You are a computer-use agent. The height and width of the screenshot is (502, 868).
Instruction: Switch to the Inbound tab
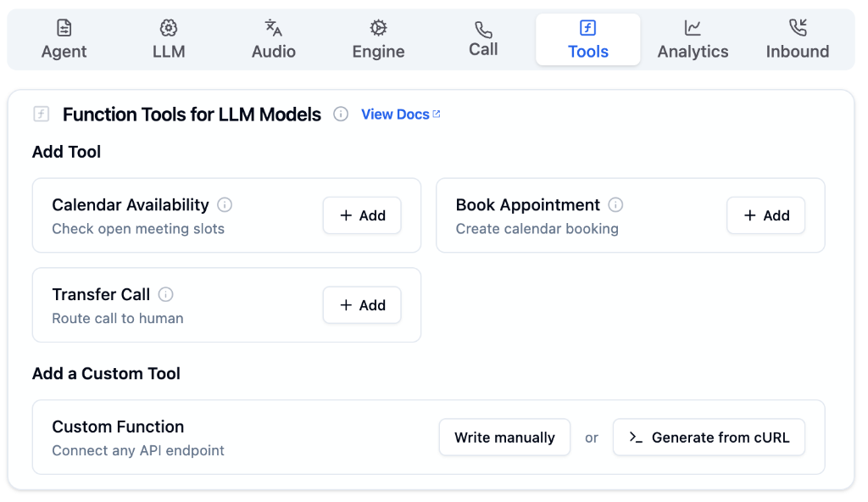coord(798,39)
